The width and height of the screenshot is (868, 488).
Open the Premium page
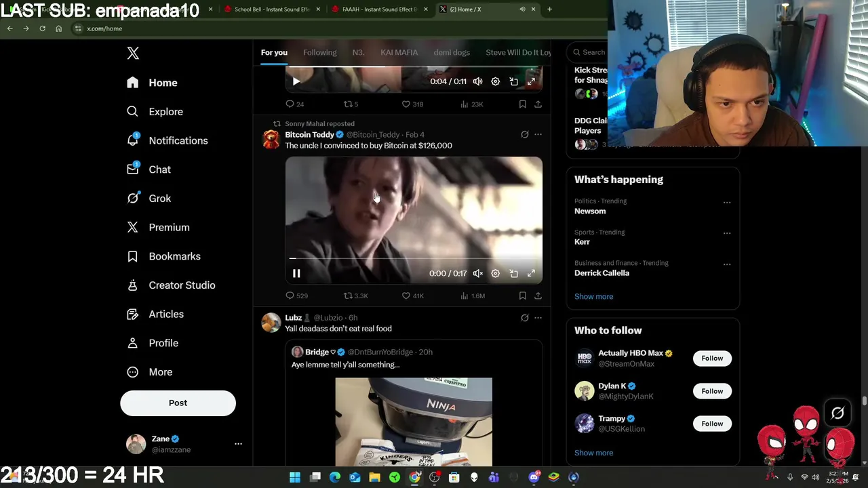click(158, 228)
